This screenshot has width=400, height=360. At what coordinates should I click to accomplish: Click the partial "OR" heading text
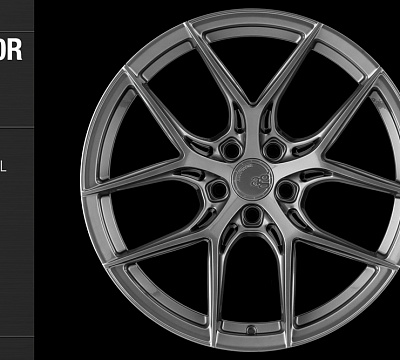click(11, 50)
